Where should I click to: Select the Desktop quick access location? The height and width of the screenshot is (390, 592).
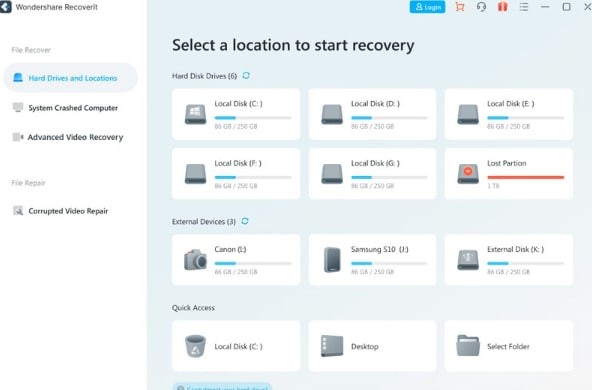[x=372, y=346]
